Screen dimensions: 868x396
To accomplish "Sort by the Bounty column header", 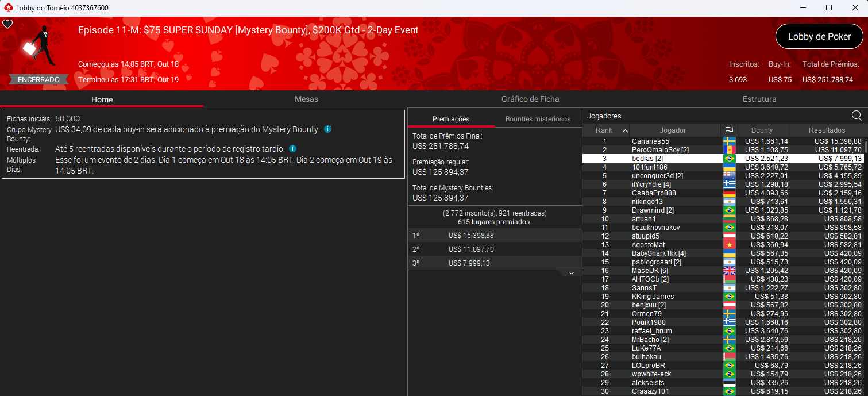I will click(762, 130).
